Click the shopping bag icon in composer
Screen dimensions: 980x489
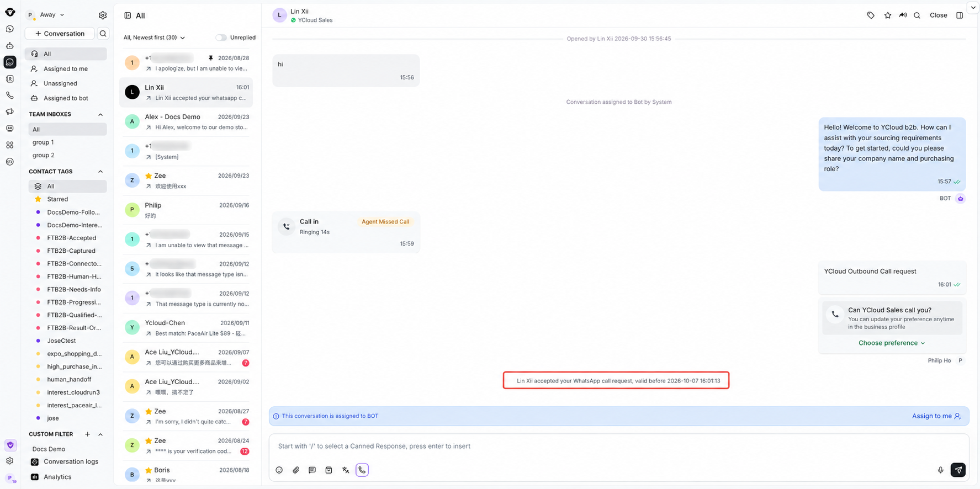[329, 470]
